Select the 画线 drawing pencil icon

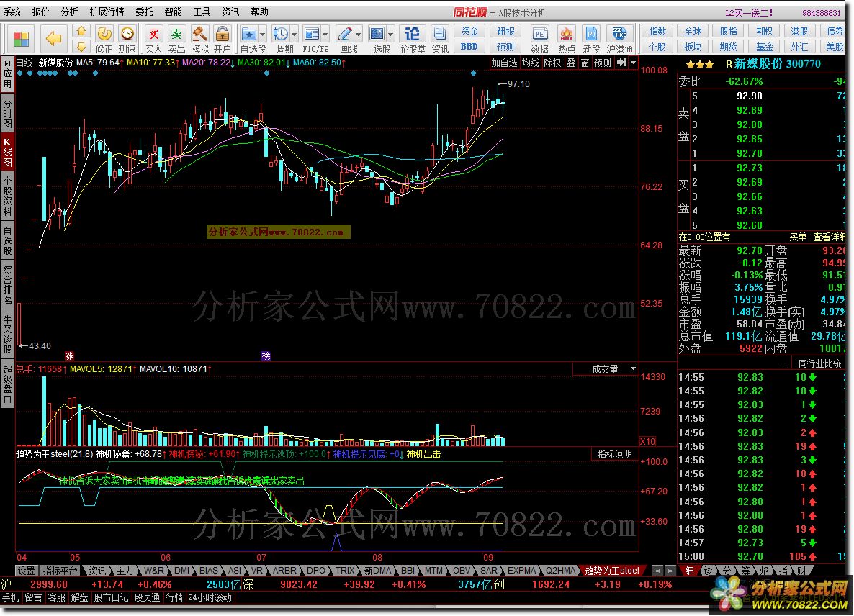point(345,35)
